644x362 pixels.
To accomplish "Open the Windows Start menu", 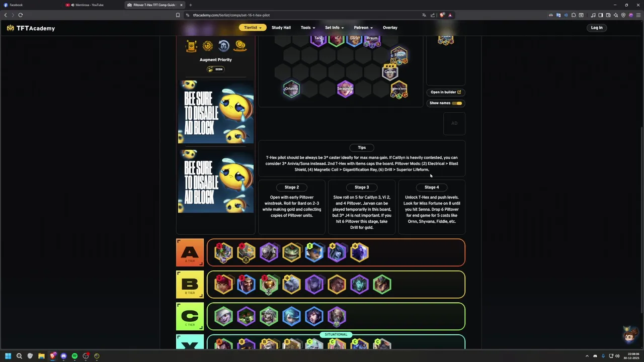I will 8,356.
